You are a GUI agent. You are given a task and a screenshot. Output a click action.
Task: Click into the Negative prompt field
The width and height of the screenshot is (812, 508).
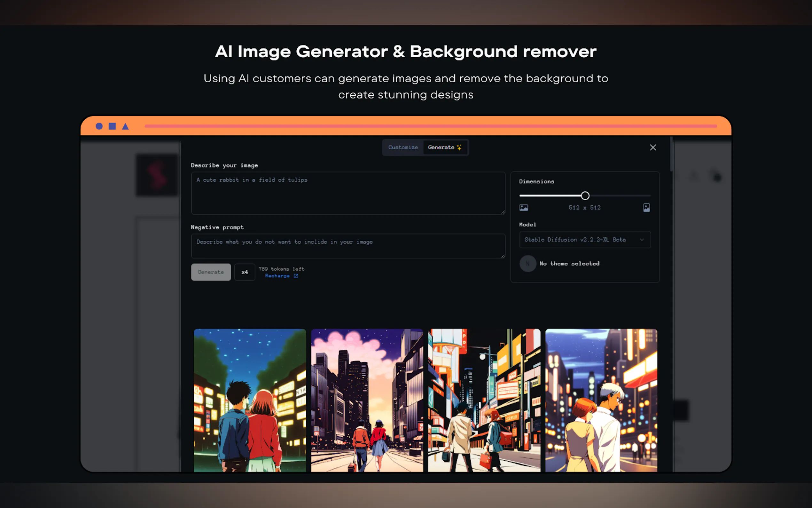pos(348,246)
